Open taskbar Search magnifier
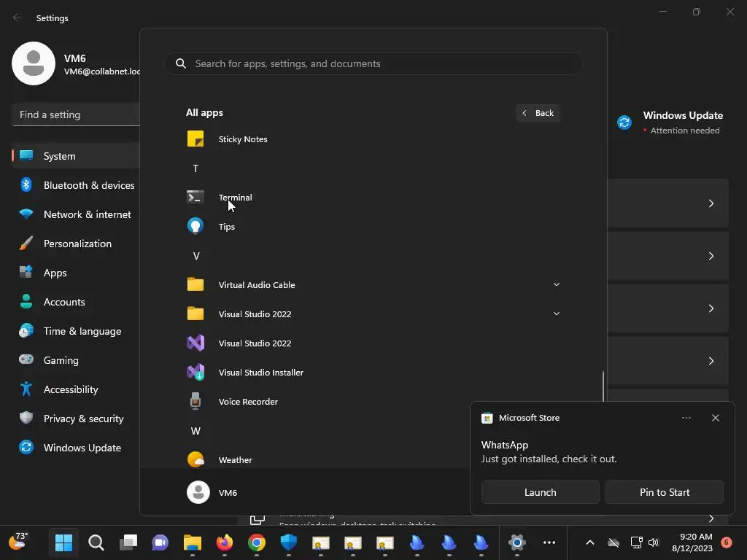Viewport: 747px width, 560px height. tap(96, 542)
